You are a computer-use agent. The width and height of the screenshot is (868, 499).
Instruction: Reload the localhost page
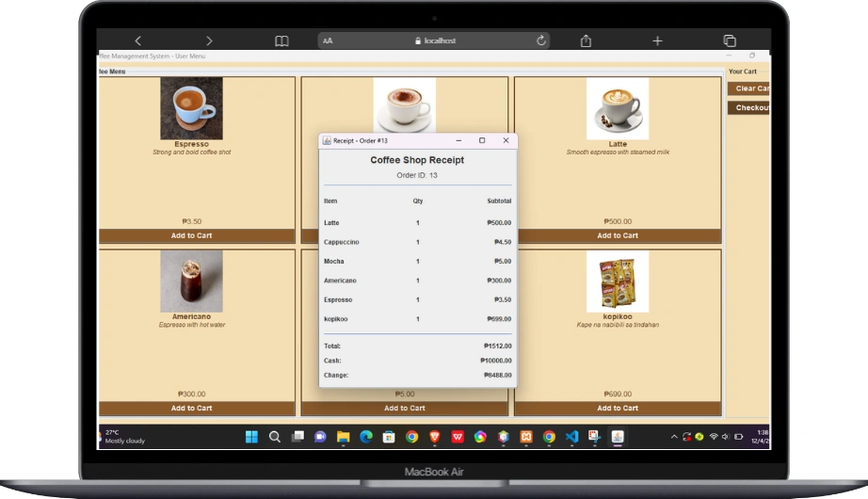540,40
